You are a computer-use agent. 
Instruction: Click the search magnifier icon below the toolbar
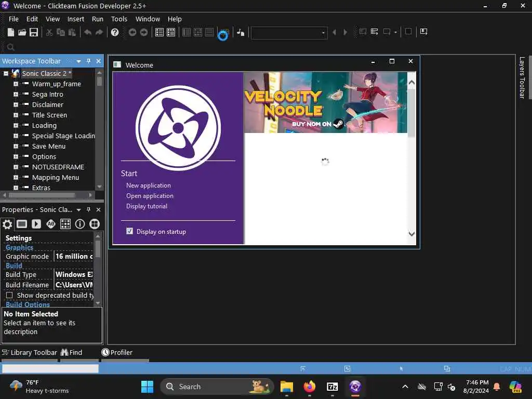[10, 47]
